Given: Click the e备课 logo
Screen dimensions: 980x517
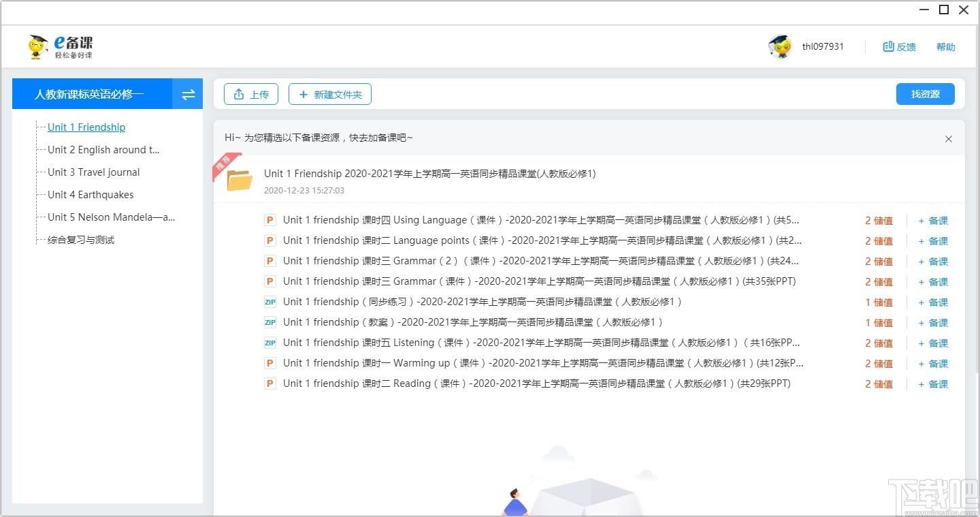Looking at the screenshot, I should point(61,46).
